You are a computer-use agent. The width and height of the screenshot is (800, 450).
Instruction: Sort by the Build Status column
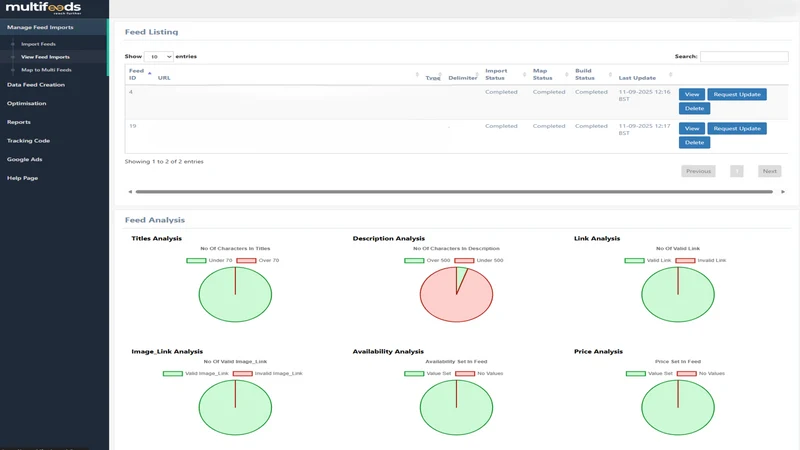593,74
